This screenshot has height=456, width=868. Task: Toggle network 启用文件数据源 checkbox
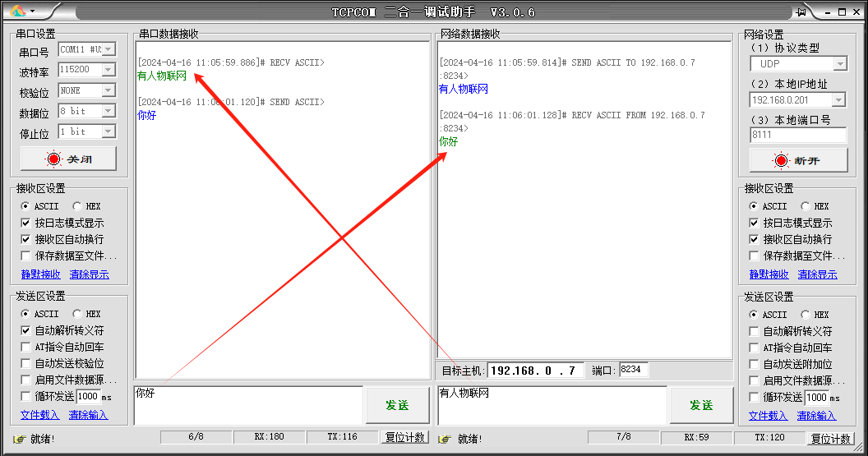[x=754, y=380]
